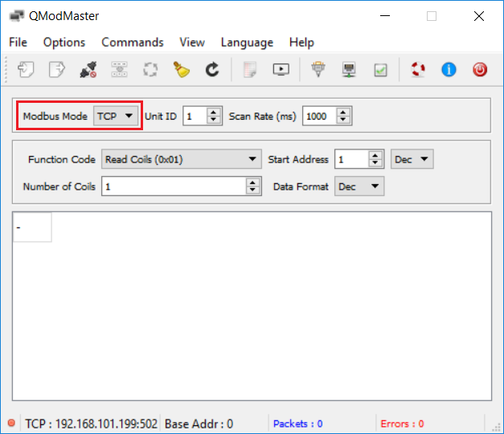Viewport: 504px width, 434px height.
Task: Open the File menu
Action: point(18,42)
